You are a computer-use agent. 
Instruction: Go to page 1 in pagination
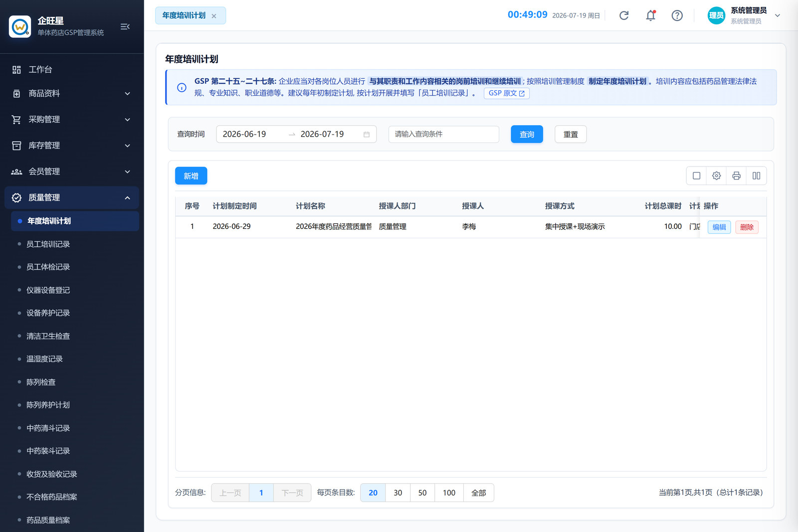click(x=261, y=493)
